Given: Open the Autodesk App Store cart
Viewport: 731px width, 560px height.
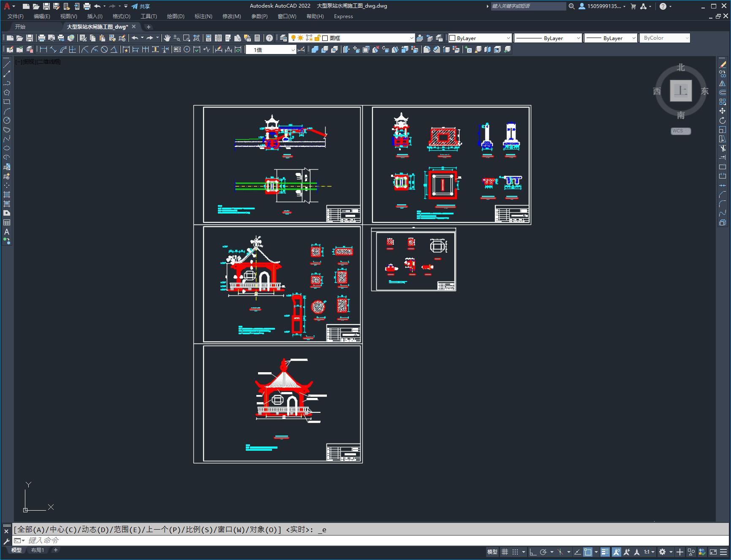Looking at the screenshot, I should click(x=633, y=6).
